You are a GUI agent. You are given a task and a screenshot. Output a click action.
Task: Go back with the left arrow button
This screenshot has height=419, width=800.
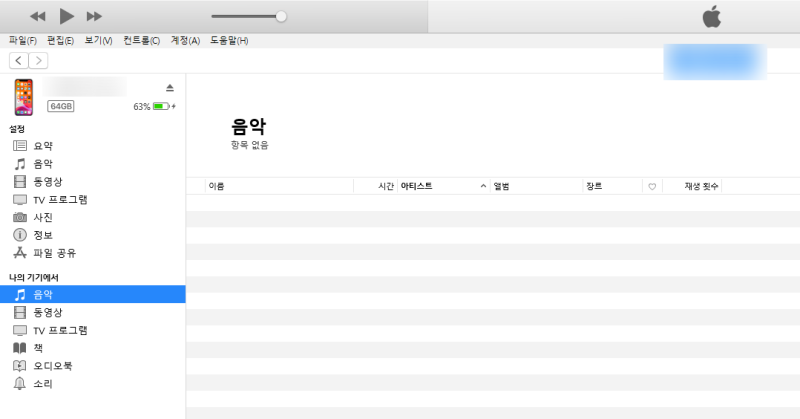coord(19,61)
